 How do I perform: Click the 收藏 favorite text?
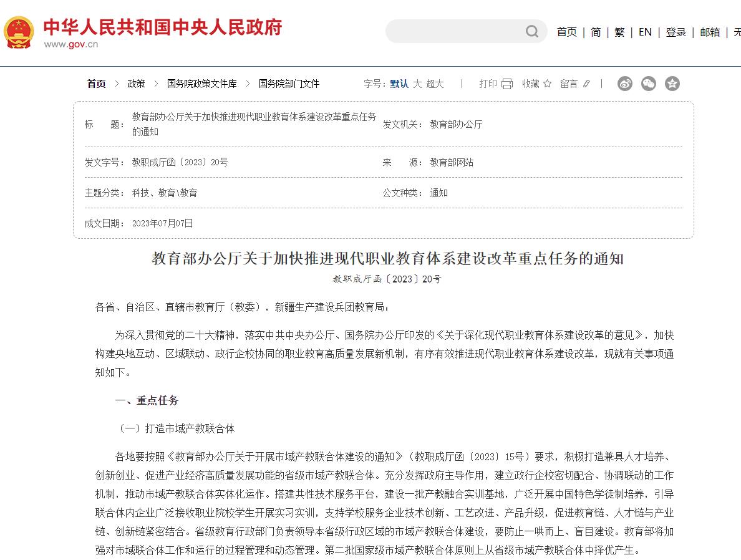click(x=531, y=84)
